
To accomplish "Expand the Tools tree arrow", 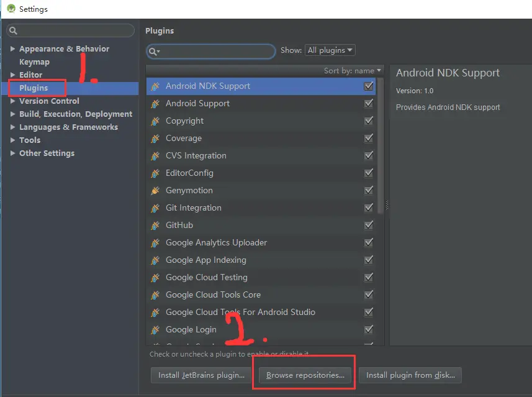I will click(12, 140).
